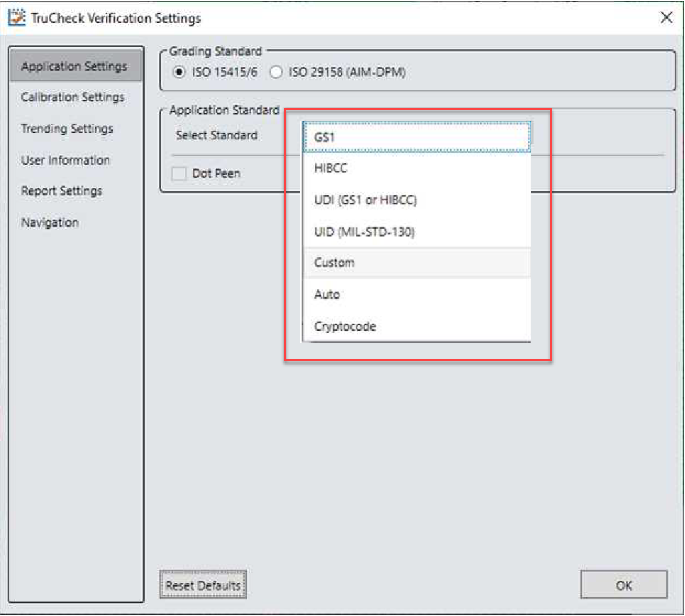Image resolution: width=685 pixels, height=616 pixels.
Task: Switch to Calibration Settings
Action: tap(73, 97)
